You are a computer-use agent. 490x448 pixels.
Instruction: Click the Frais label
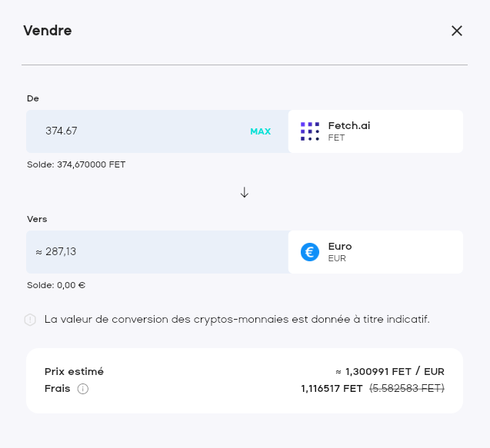pos(58,389)
